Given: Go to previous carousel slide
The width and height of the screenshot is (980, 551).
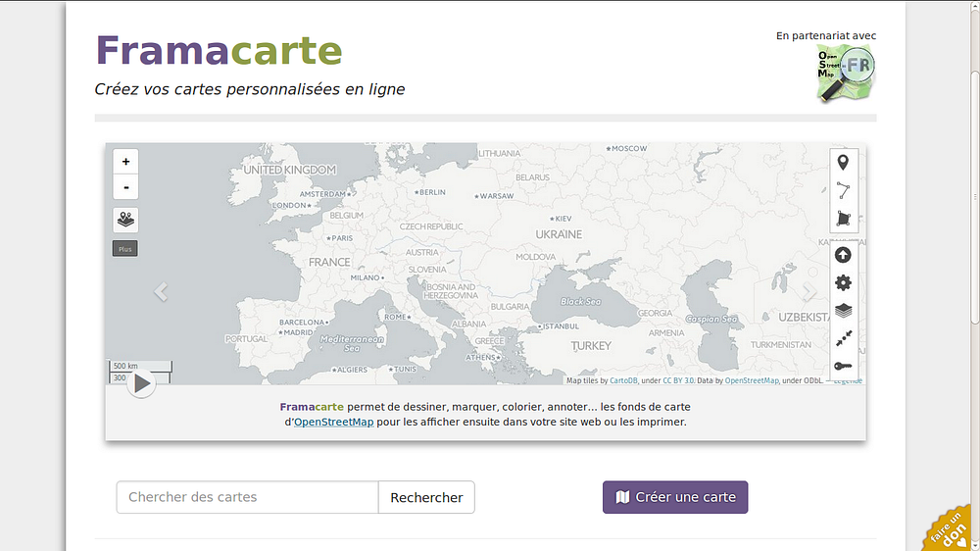Looking at the screenshot, I should point(161,291).
